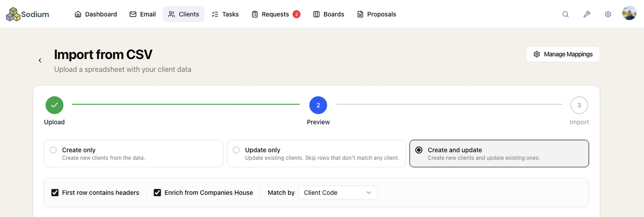The image size is (644, 217).
Task: Go to the Proposals tab
Action: (x=377, y=14)
